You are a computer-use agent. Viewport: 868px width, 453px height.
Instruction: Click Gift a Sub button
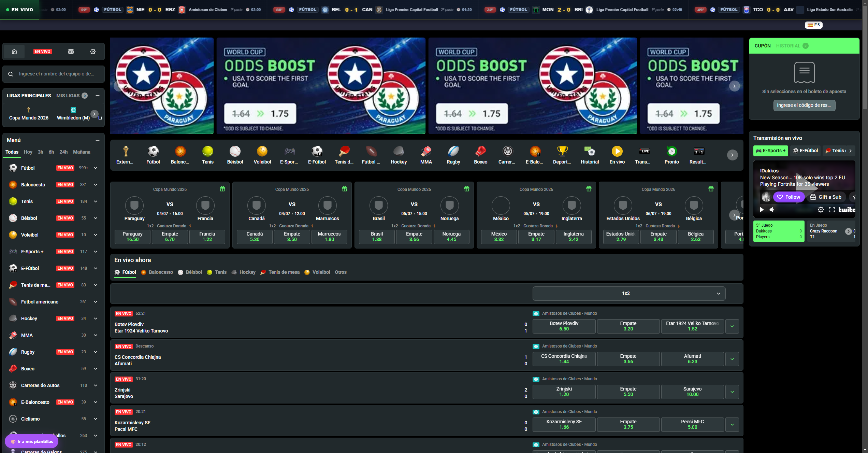coord(826,197)
